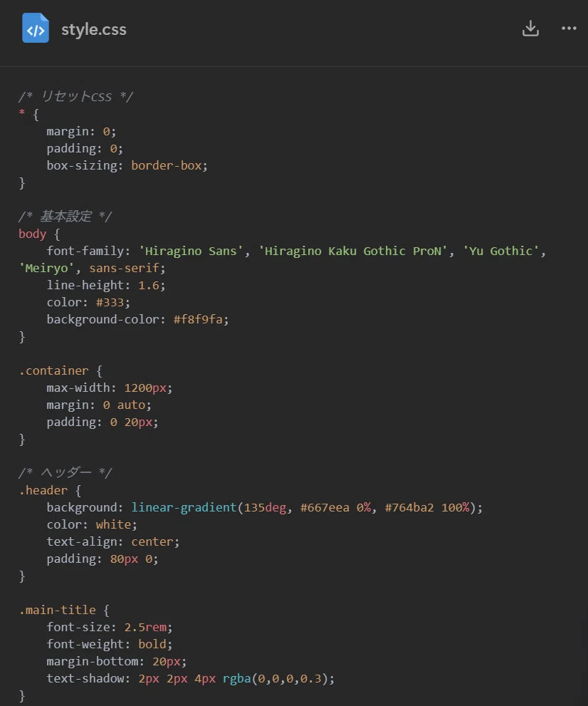Click the '.main-title' selector
Image resolution: width=588 pixels, height=706 pixels.
click(57, 610)
